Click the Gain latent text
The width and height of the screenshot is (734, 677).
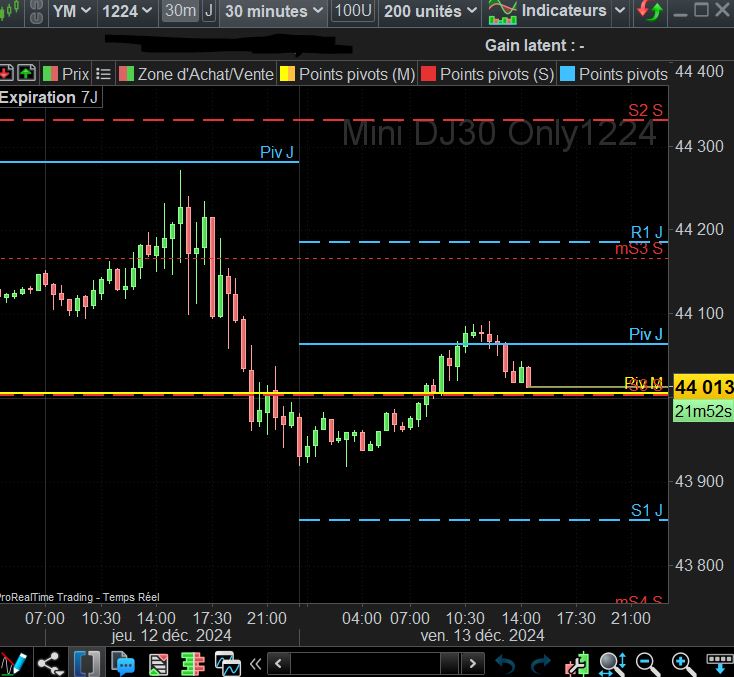535,46
